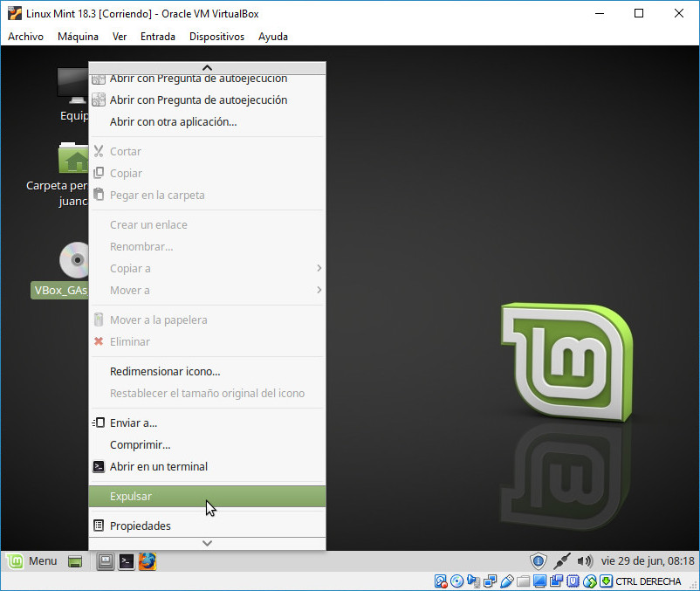The image size is (700, 591).
Task: Open the Máquina menu
Action: tap(78, 37)
